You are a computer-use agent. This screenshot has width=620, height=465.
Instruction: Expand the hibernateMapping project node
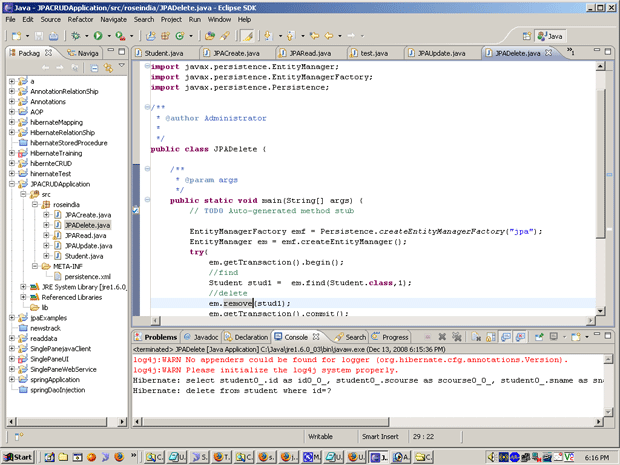[x=11, y=122]
